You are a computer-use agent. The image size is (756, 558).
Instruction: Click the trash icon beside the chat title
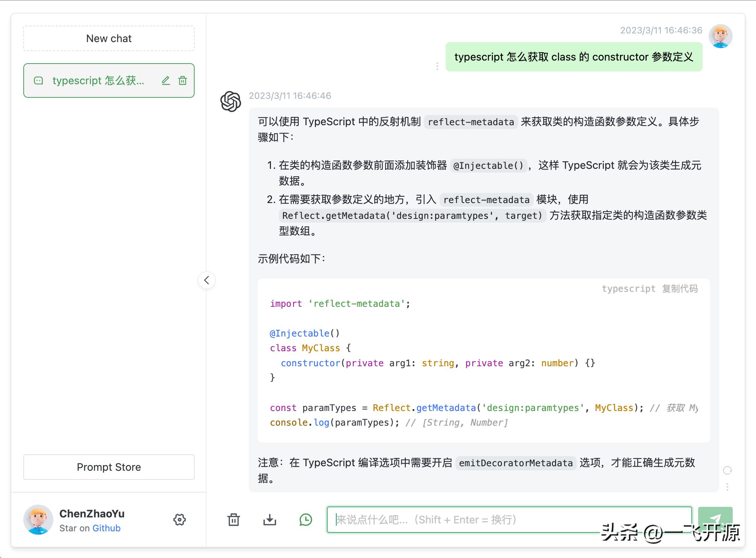point(183,80)
